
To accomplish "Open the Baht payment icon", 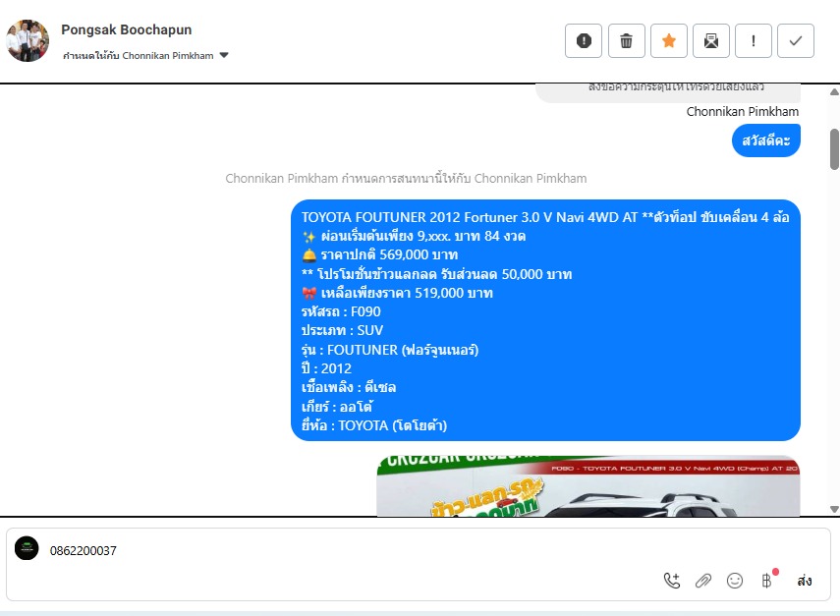I will (767, 581).
